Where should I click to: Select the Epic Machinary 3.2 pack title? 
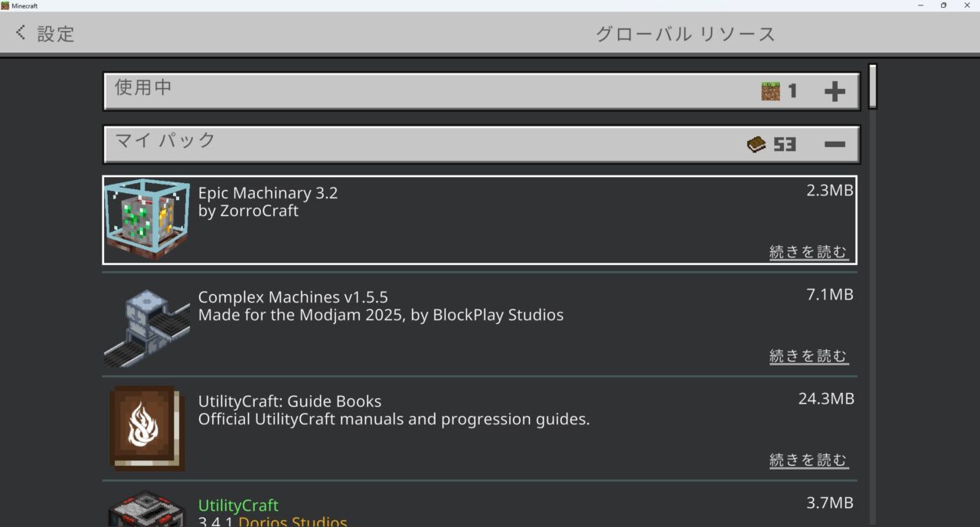(267, 193)
